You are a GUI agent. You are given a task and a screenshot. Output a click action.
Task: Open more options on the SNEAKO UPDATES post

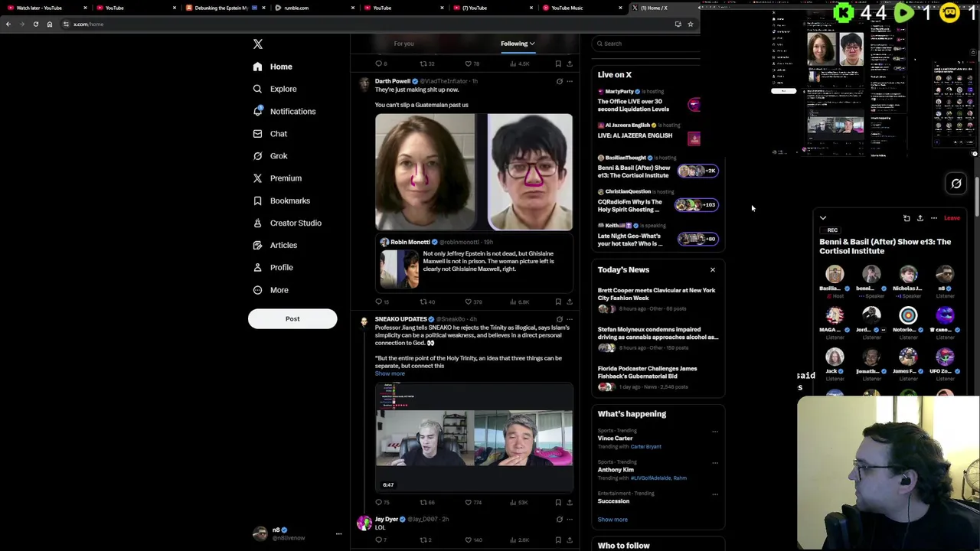click(570, 319)
